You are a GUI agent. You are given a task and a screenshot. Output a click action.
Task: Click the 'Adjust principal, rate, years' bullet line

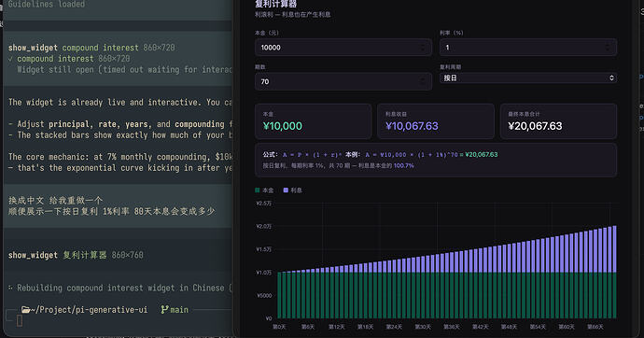click(x=120, y=124)
